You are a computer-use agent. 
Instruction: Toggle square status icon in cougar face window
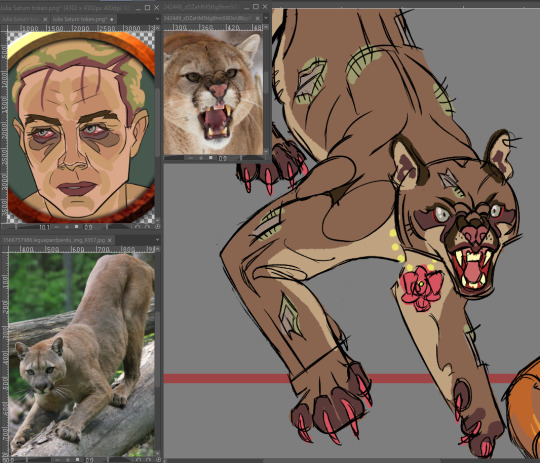210,158
